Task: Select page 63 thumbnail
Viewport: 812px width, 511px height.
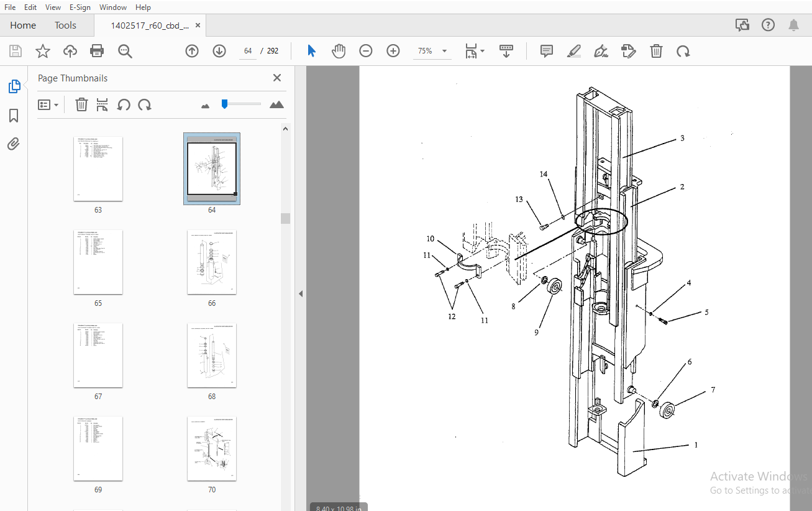Action: pos(98,169)
